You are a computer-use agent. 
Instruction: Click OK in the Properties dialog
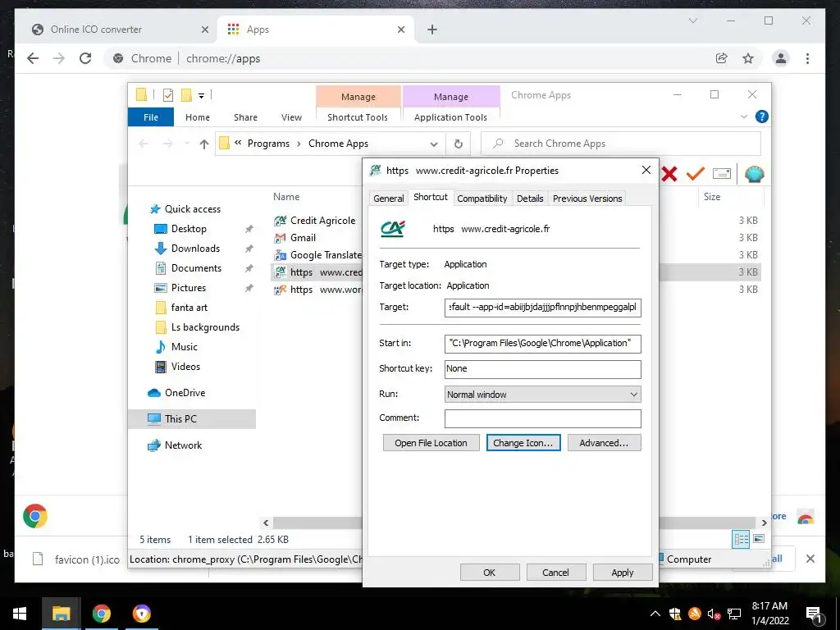pos(490,572)
